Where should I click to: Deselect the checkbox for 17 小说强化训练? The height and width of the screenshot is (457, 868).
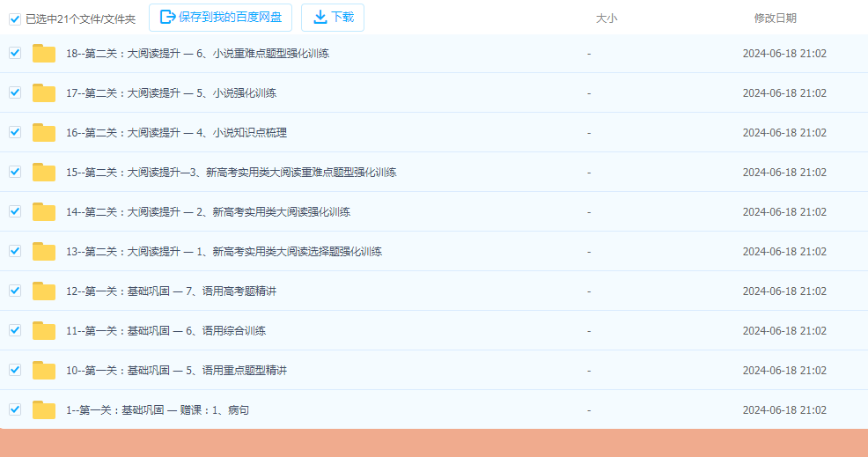tap(15, 92)
